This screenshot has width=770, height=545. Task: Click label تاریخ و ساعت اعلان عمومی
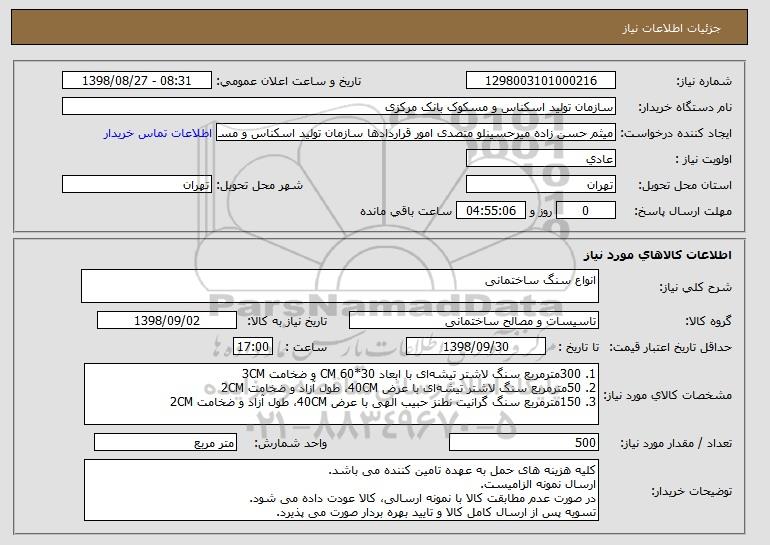coord(289,81)
